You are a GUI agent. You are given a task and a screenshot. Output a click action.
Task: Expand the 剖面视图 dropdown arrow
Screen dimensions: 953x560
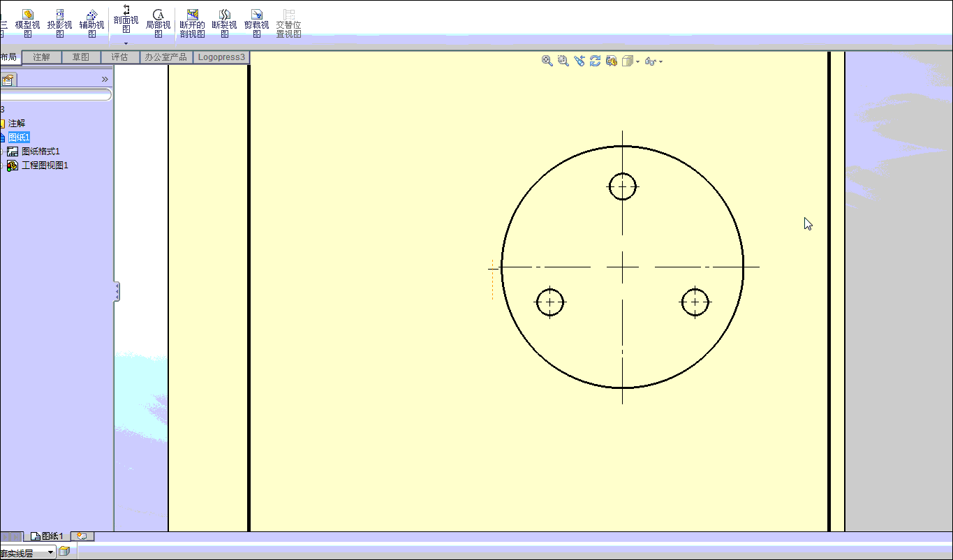(126, 43)
